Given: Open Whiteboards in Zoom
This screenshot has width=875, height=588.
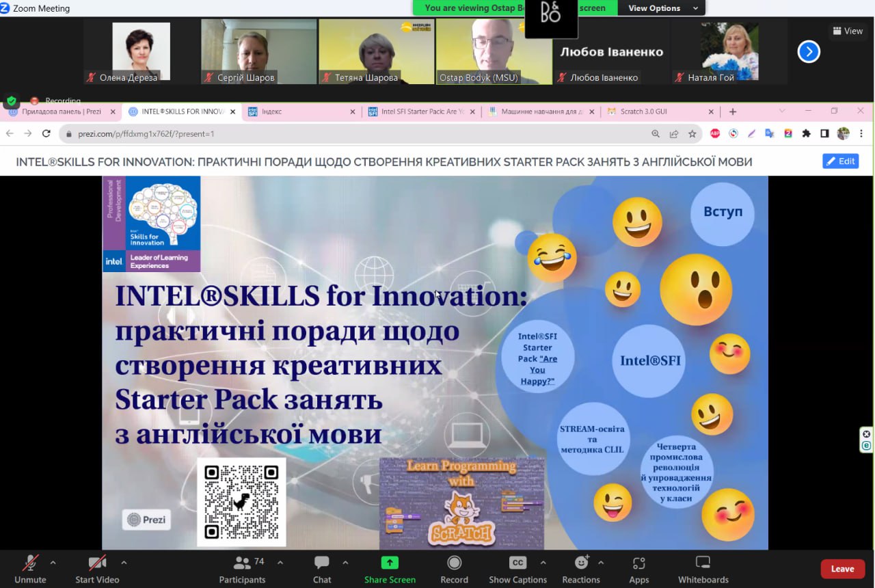Looking at the screenshot, I should [703, 569].
